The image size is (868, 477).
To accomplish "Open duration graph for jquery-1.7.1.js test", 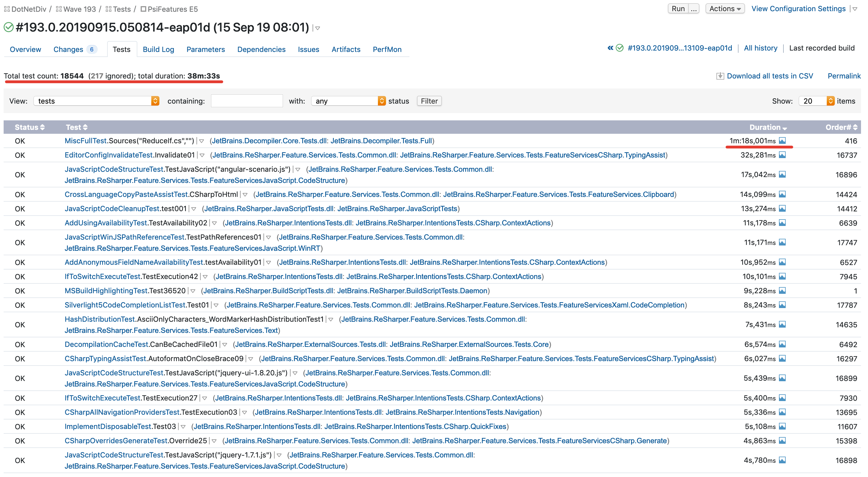I will 782,460.
